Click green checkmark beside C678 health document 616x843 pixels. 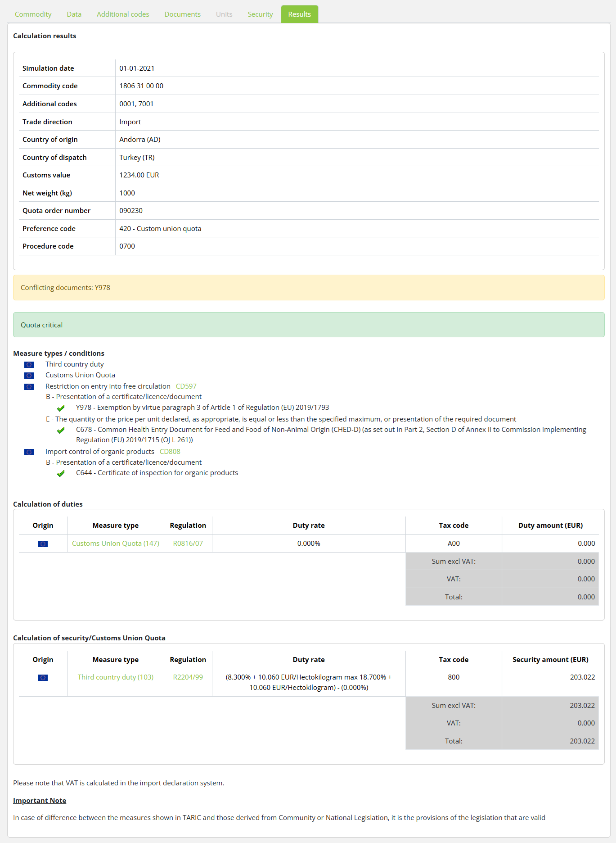click(x=61, y=431)
